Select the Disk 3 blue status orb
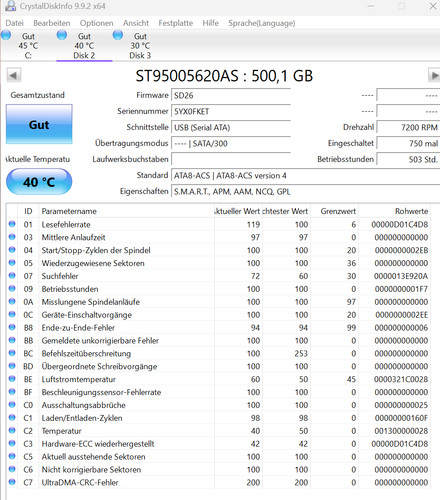 pos(118,35)
